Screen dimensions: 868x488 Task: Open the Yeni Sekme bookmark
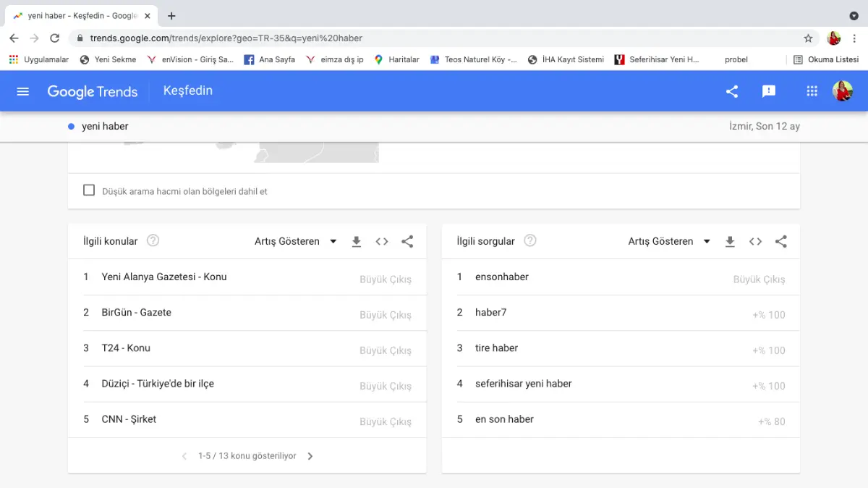(108, 59)
